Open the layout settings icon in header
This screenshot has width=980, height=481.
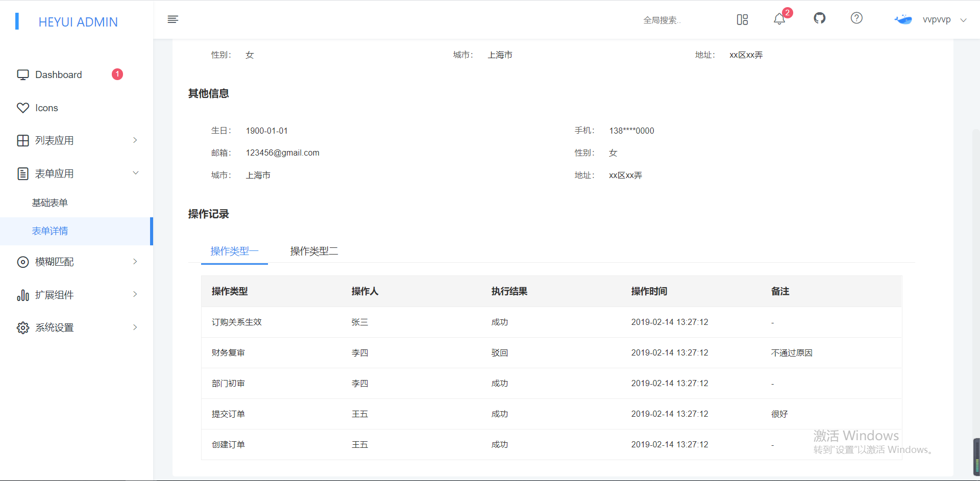click(x=742, y=19)
